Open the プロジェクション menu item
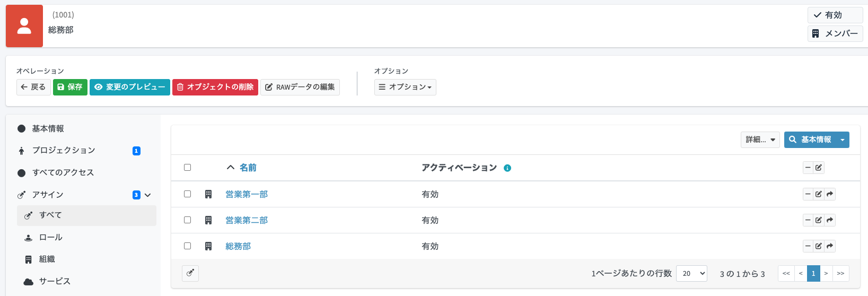The image size is (868, 296). (x=64, y=151)
